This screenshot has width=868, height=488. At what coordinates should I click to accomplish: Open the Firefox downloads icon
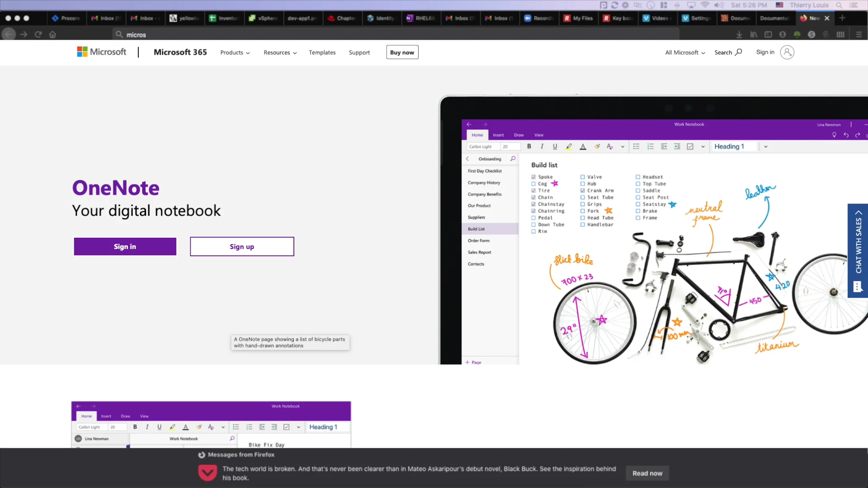point(739,34)
